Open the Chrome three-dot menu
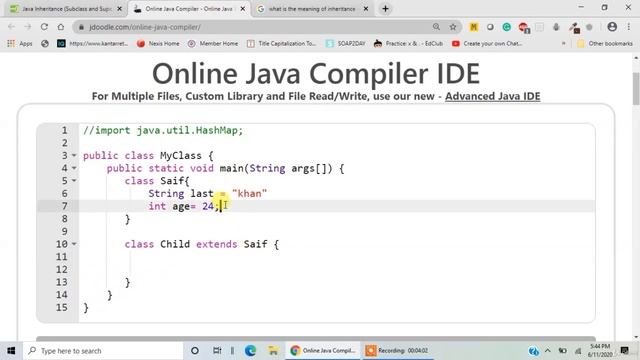The width and height of the screenshot is (640, 360). pos(629,27)
